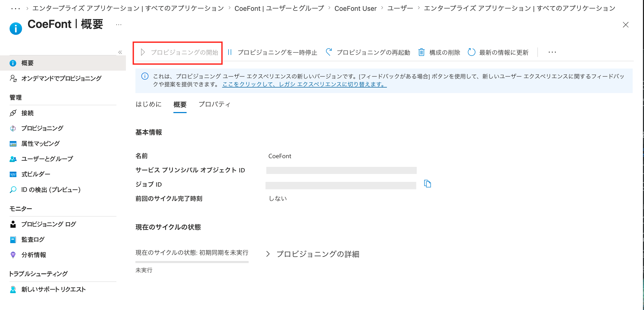This screenshot has height=310, width=644.
Task: Click the info icon in the blue banner
Action: [x=145, y=76]
